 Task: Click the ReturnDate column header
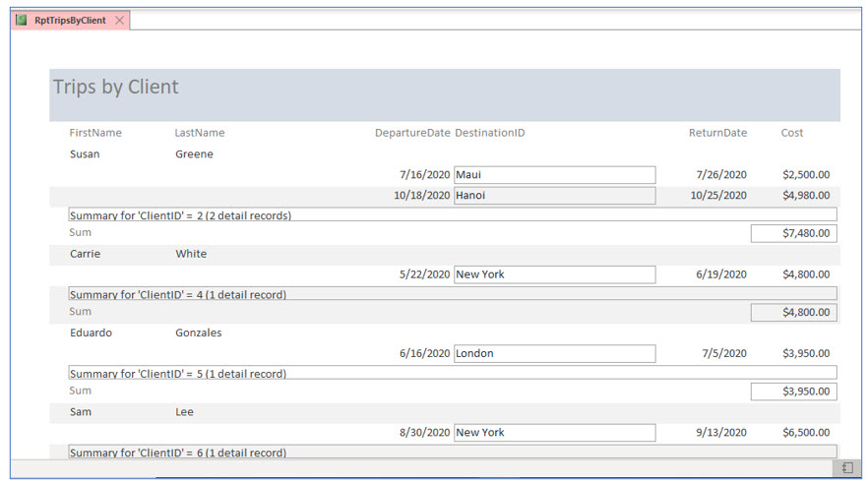pos(718,133)
